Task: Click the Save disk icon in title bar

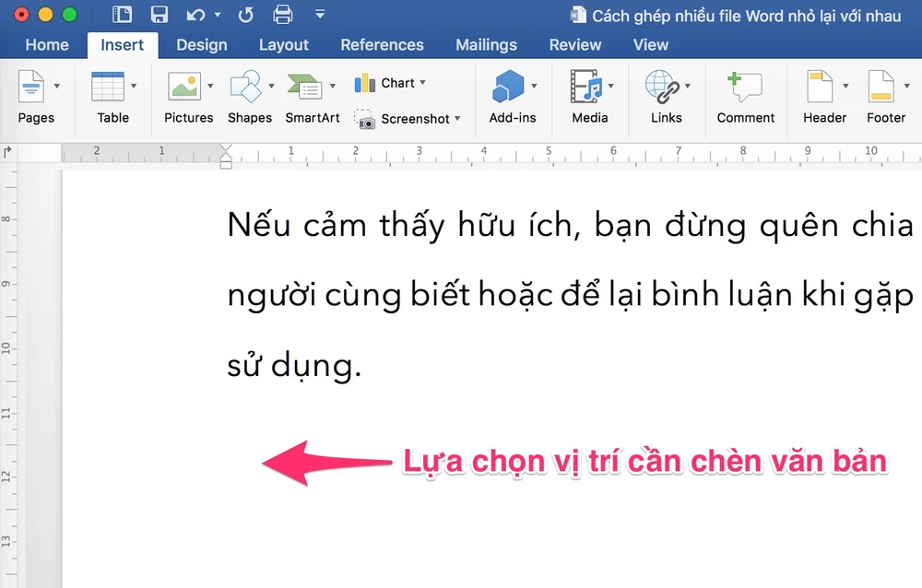Action: pos(159,15)
